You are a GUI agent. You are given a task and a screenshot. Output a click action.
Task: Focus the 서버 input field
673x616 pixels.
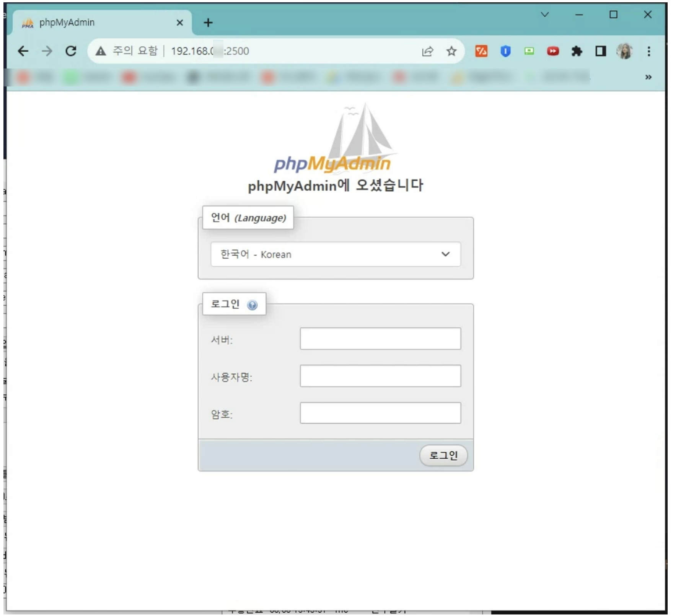[x=380, y=339]
